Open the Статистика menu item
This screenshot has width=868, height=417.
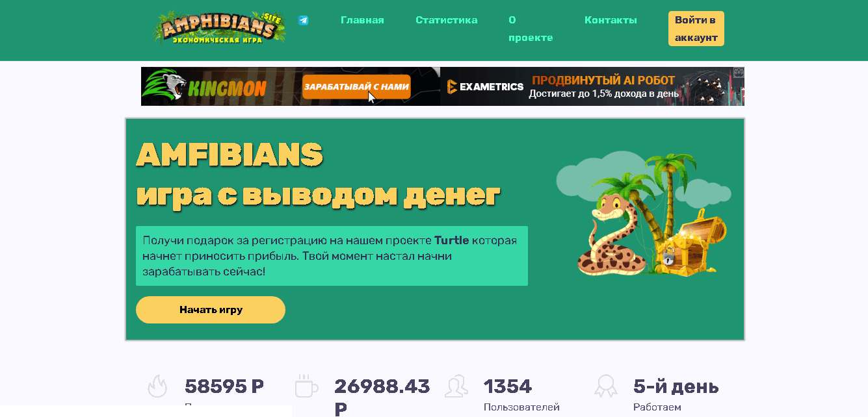[x=446, y=20]
